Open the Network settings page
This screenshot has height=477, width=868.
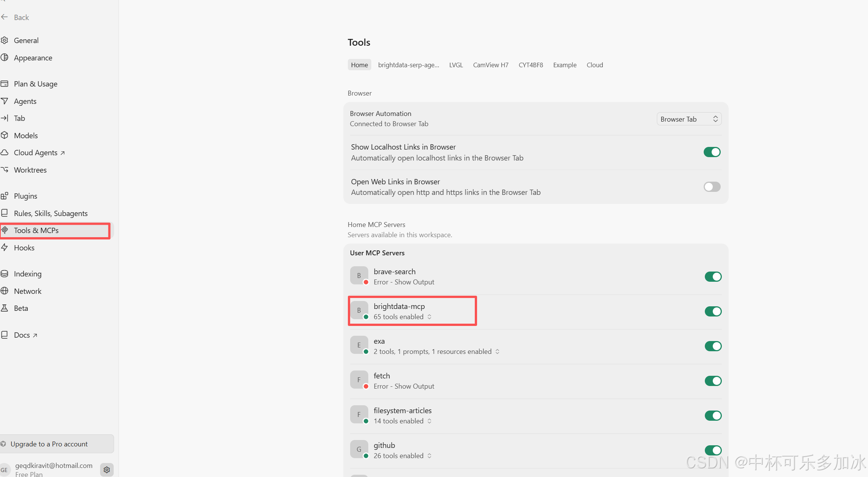pos(28,291)
